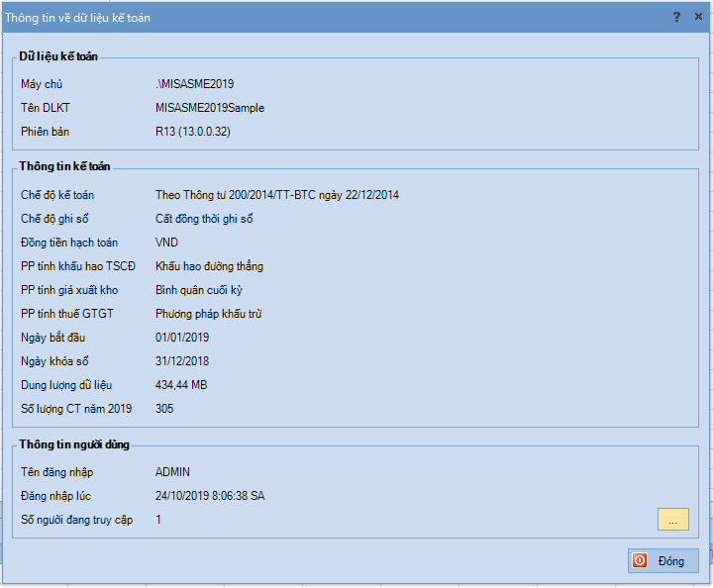Click the Dữ liệu kế toán group heading

click(x=58, y=56)
